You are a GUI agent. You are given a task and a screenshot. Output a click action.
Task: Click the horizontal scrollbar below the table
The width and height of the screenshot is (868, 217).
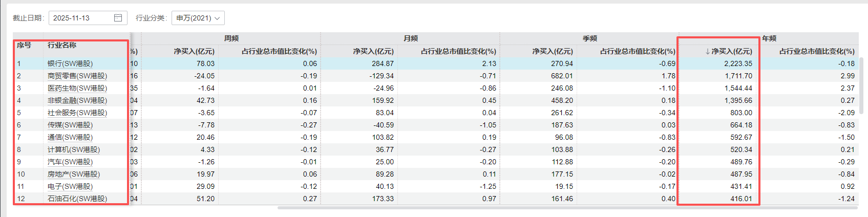563,208
